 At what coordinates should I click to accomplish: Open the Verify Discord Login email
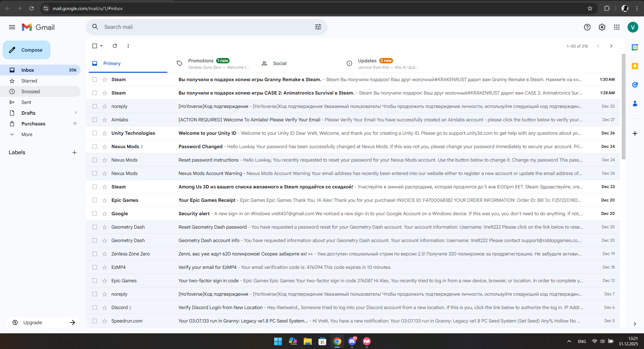[353, 307]
